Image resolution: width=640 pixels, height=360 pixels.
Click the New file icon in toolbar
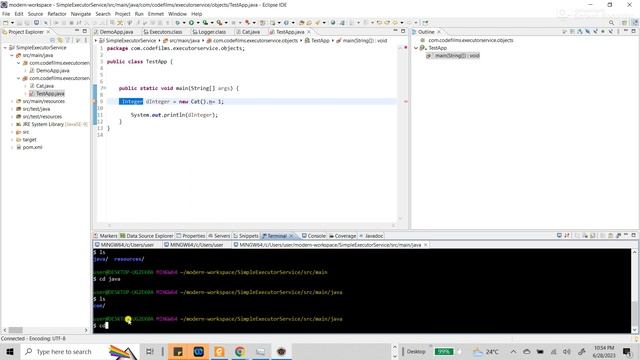tap(6, 23)
